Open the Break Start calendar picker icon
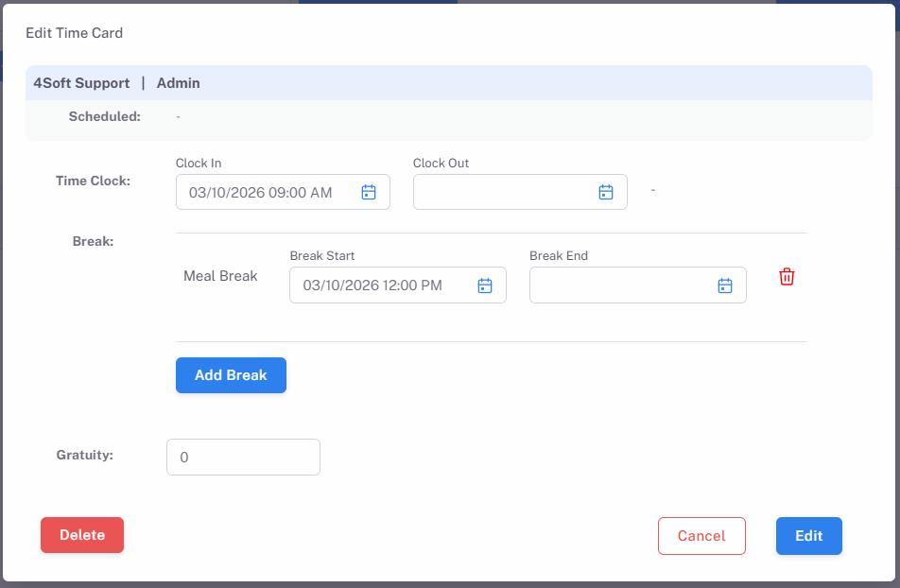This screenshot has height=588, width=900. [485, 285]
